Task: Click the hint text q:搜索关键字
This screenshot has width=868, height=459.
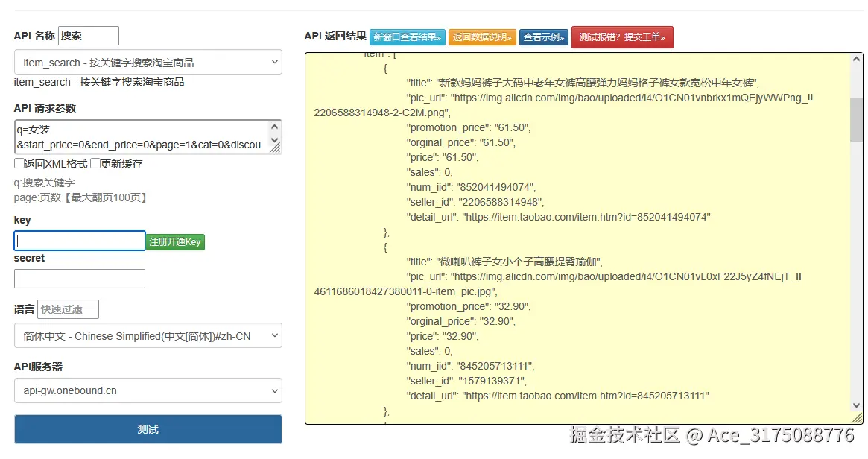Action: click(44, 183)
